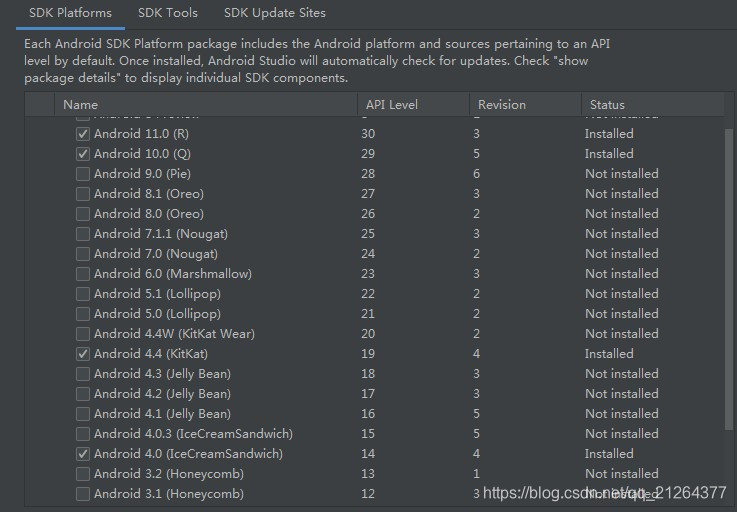This screenshot has width=737, height=512.
Task: Click the Status column header
Action: tap(653, 104)
